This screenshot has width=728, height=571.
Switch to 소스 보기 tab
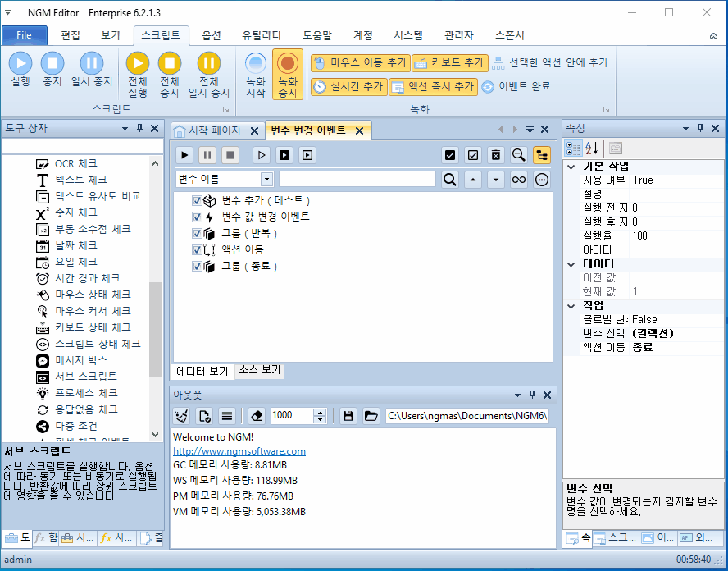point(260,370)
